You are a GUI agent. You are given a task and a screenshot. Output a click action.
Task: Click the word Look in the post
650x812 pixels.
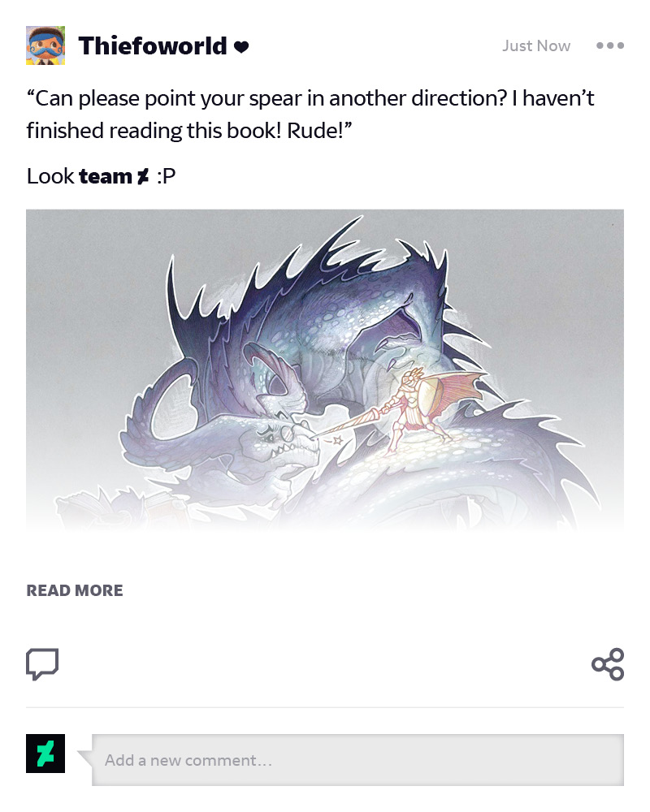[x=50, y=176]
